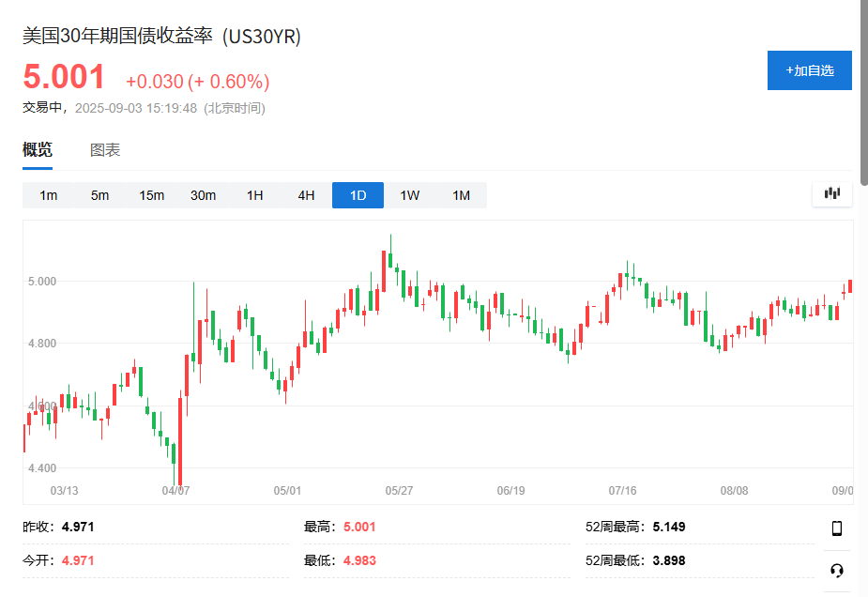Change chart to 1W period
The image size is (868, 597).
[x=410, y=195]
